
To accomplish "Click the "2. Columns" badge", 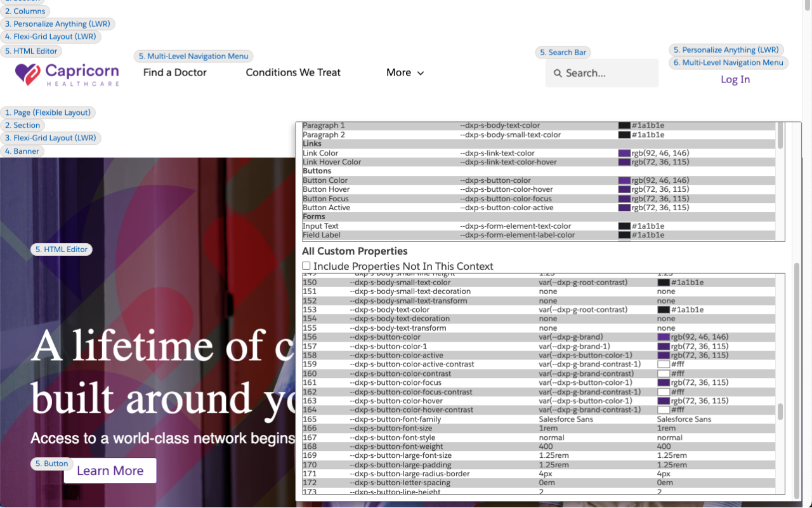I will (x=25, y=11).
